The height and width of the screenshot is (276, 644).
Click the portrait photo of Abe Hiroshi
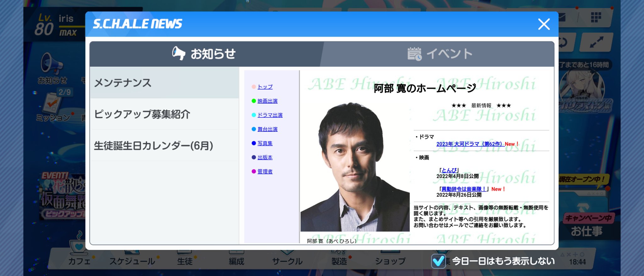point(355,166)
